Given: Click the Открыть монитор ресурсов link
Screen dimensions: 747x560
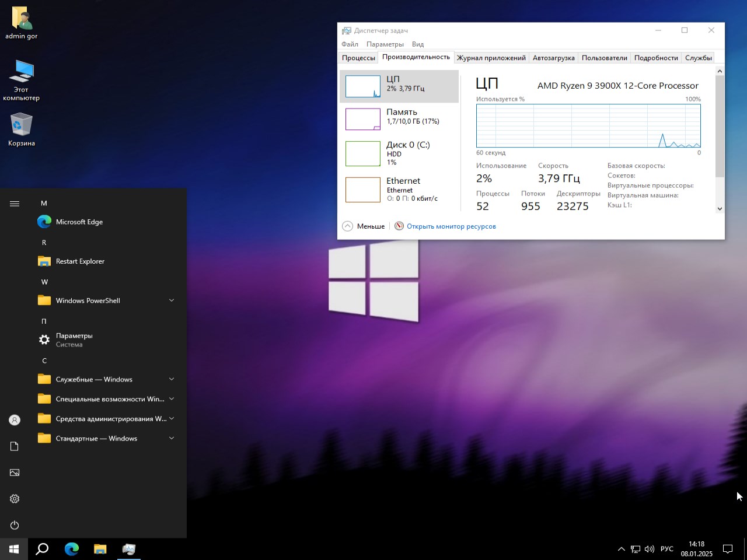Looking at the screenshot, I should tap(451, 226).
